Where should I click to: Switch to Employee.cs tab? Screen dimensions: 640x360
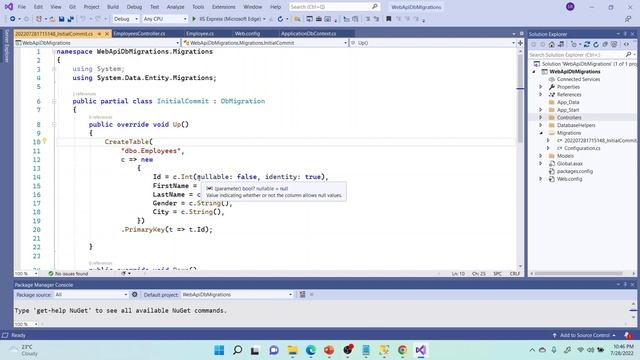coord(200,33)
